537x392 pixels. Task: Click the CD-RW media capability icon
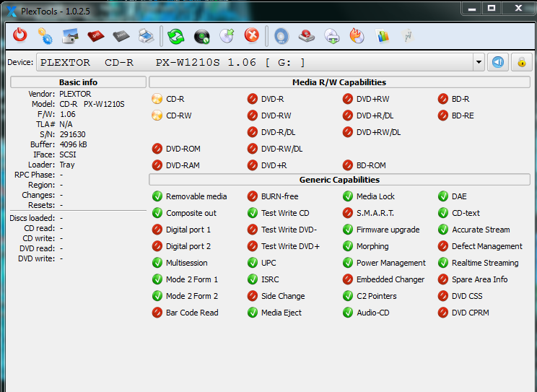(x=157, y=116)
